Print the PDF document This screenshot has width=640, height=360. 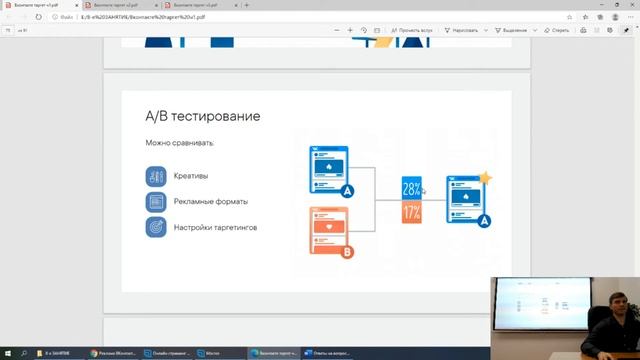tap(583, 30)
